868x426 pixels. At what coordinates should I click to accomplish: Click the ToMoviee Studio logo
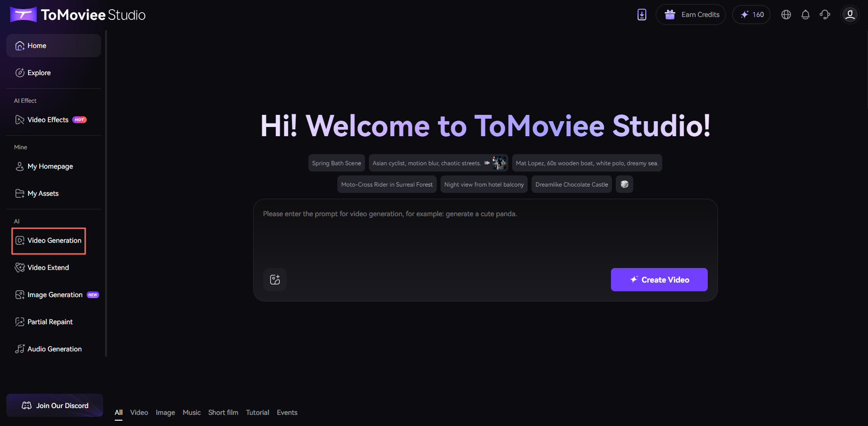pos(78,15)
